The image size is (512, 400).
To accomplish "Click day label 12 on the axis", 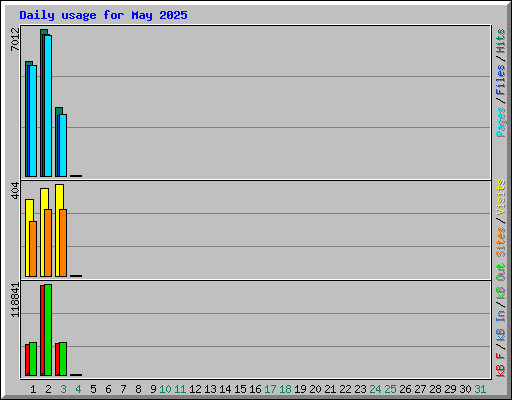I will 195,389.
